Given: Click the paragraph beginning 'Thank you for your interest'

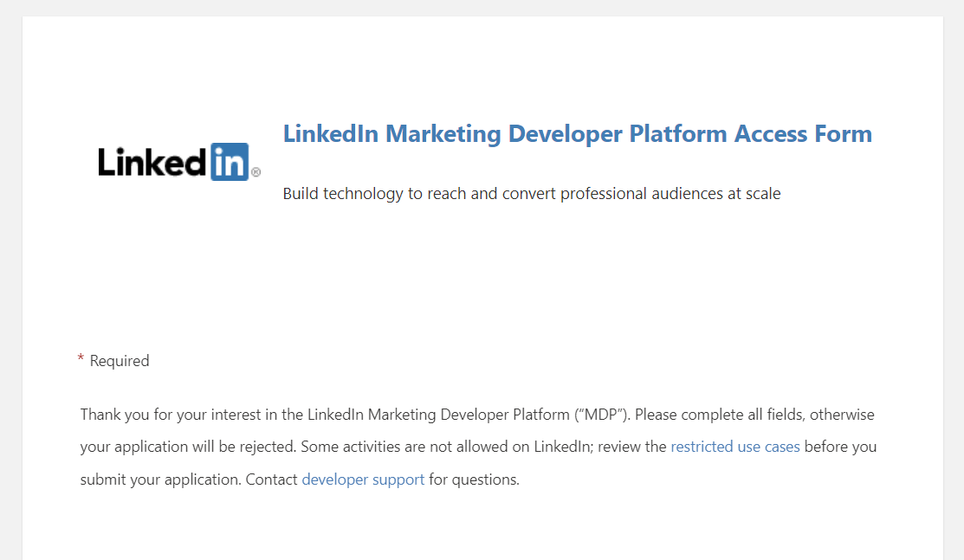Looking at the screenshot, I should [478, 447].
